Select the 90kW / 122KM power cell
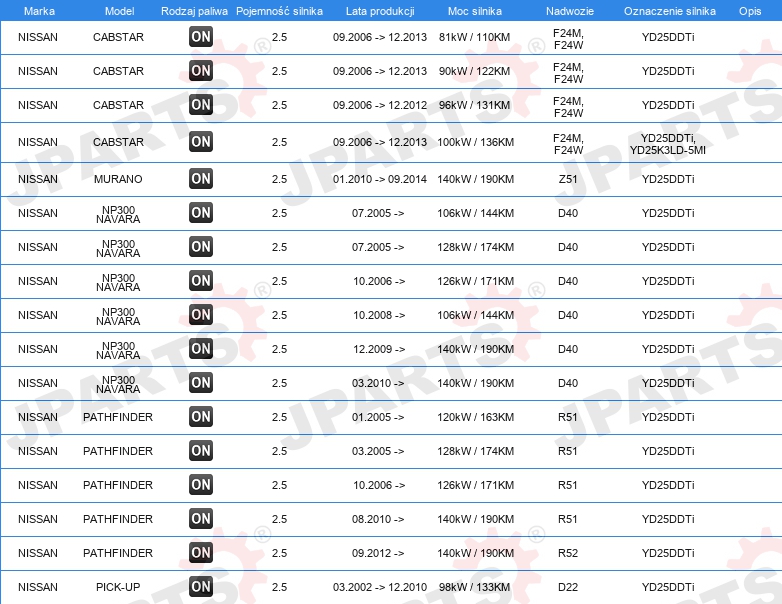Viewport: 782px width, 604px height. pos(474,71)
